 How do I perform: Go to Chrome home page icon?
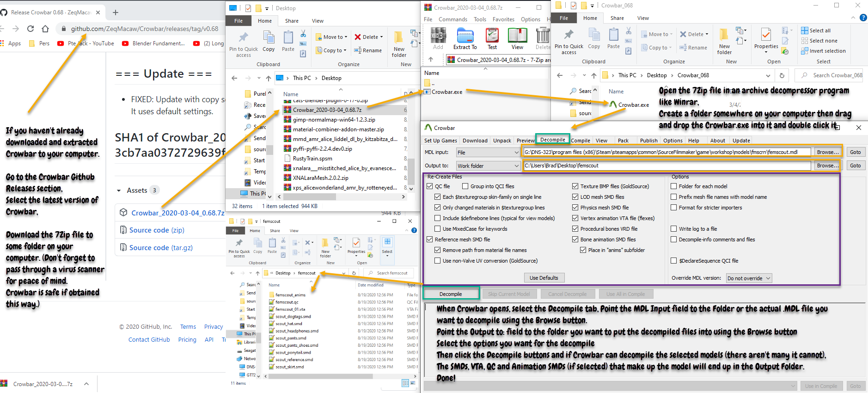pos(45,29)
